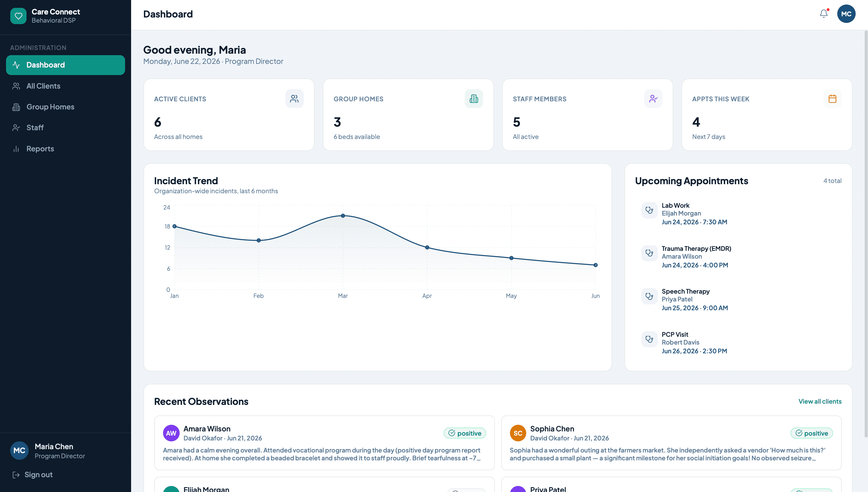Click the Appts This Week calendar icon
This screenshot has width=868, height=492.
point(832,99)
